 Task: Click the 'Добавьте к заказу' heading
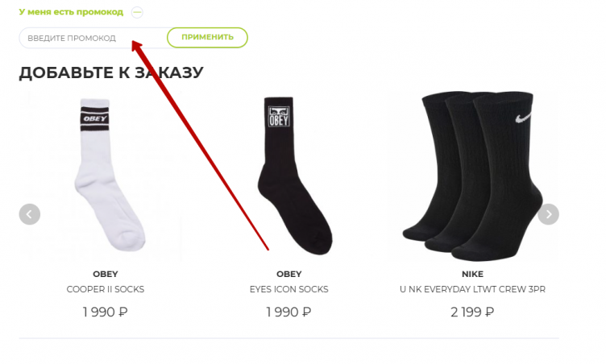(111, 72)
